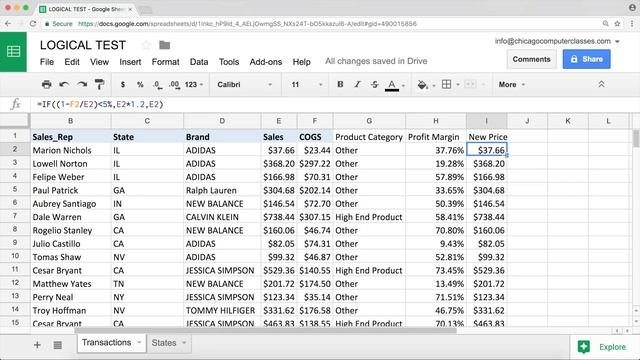
Task: Click the vertical scrollbar thumb
Action: 636,138
